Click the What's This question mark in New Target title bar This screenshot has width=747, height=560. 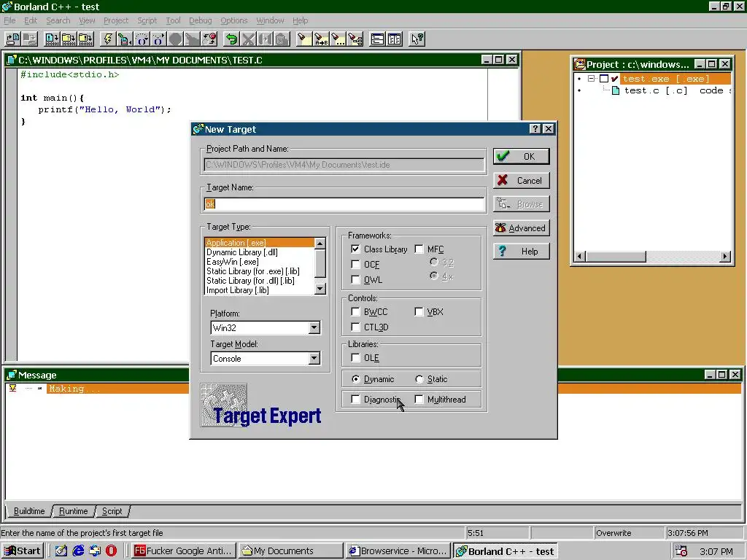535,129
